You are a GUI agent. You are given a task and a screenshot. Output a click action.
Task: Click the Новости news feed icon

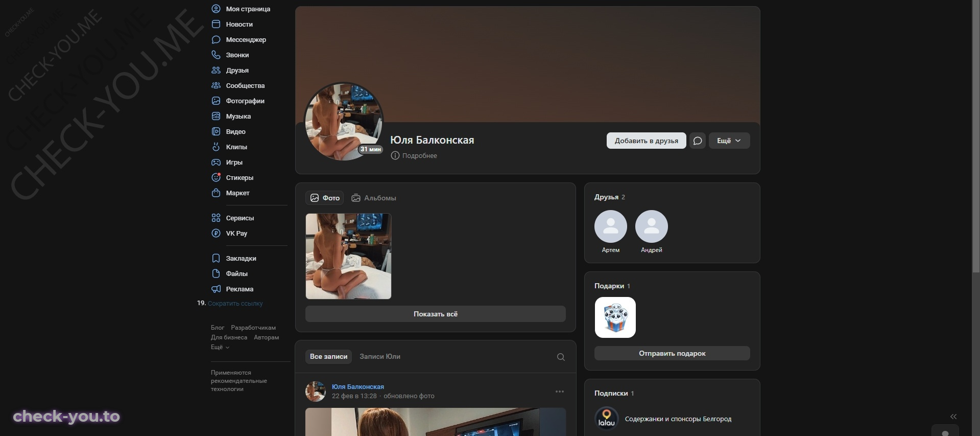point(216,24)
